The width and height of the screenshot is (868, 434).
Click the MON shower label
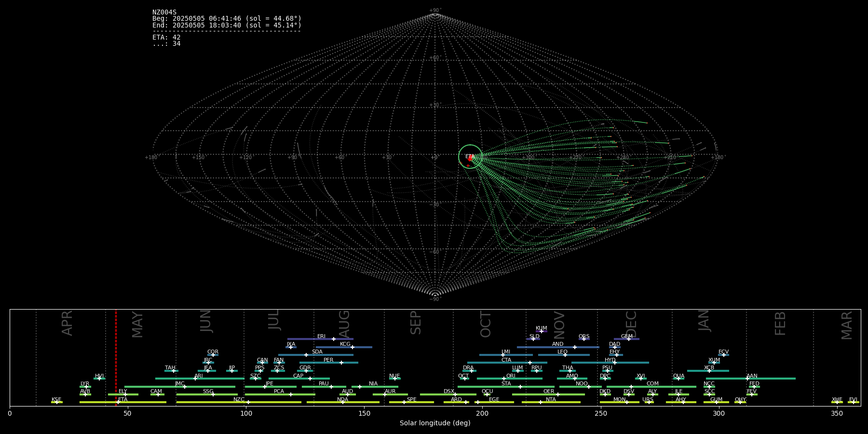coord(619,400)
